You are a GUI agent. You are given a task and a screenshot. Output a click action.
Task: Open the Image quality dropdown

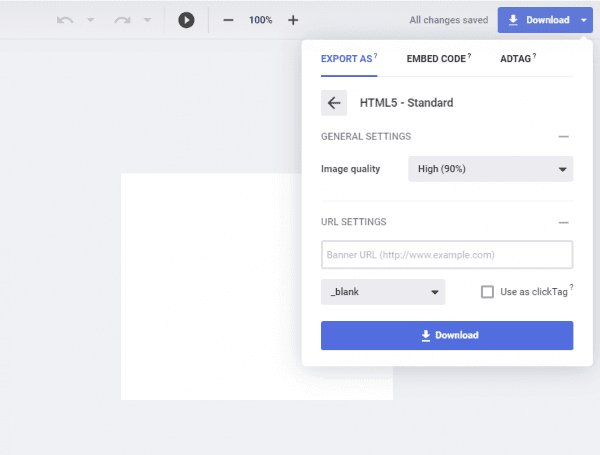490,169
